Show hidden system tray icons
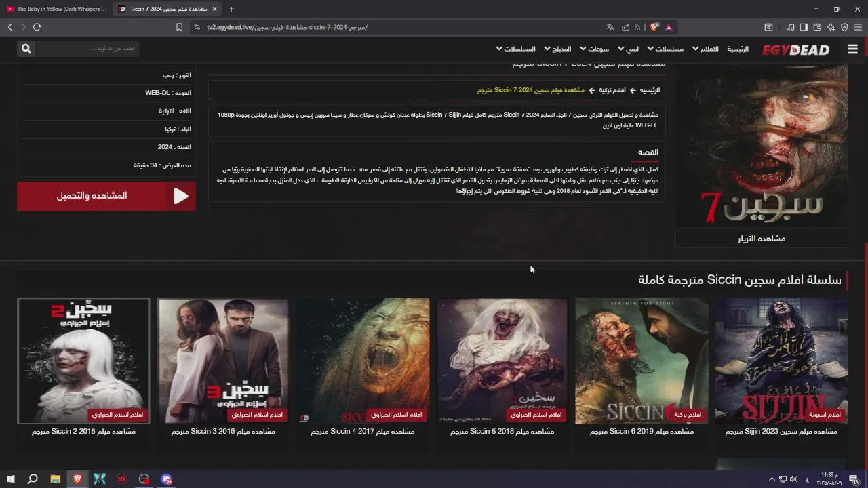The image size is (868, 488). tap(772, 479)
